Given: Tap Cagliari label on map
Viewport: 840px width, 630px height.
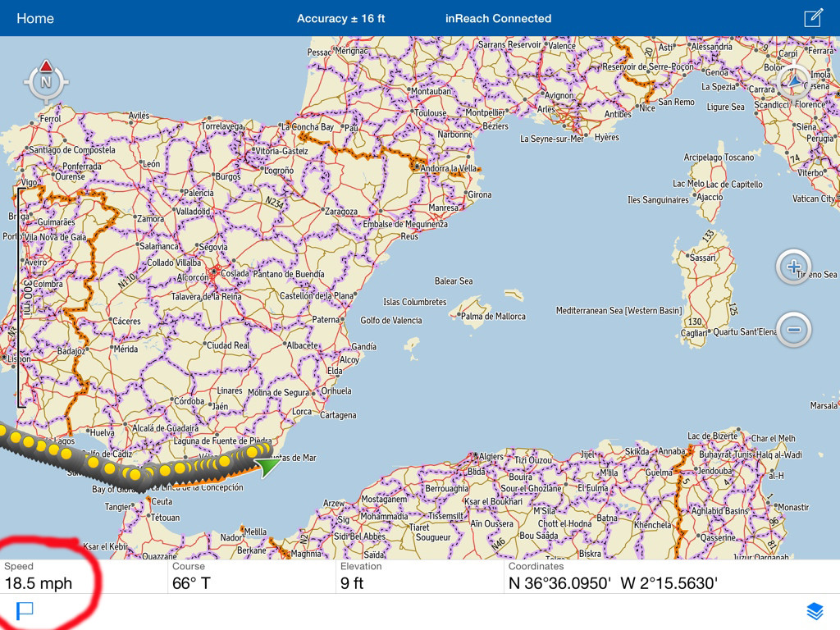Looking at the screenshot, I should [694, 333].
